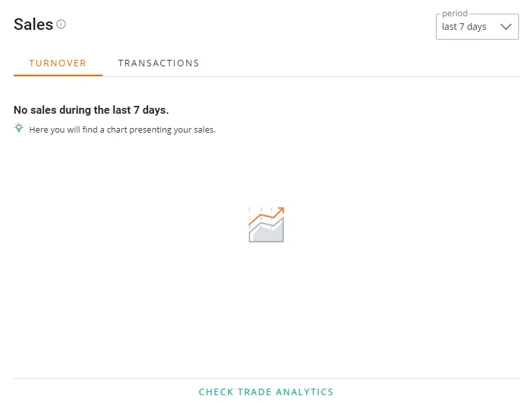The height and width of the screenshot is (403, 532).
Task: Open the Check Trade Analytics link
Action: [x=266, y=392]
